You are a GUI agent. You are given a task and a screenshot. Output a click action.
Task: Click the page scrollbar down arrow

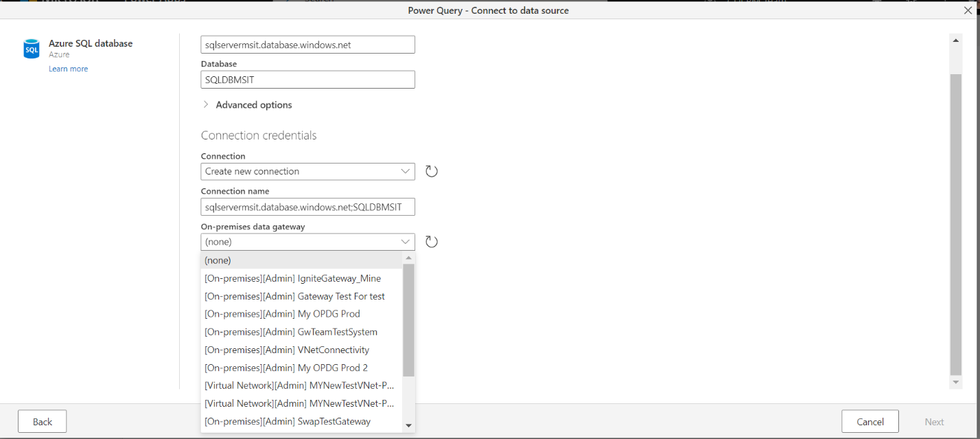pyautogui.click(x=955, y=382)
